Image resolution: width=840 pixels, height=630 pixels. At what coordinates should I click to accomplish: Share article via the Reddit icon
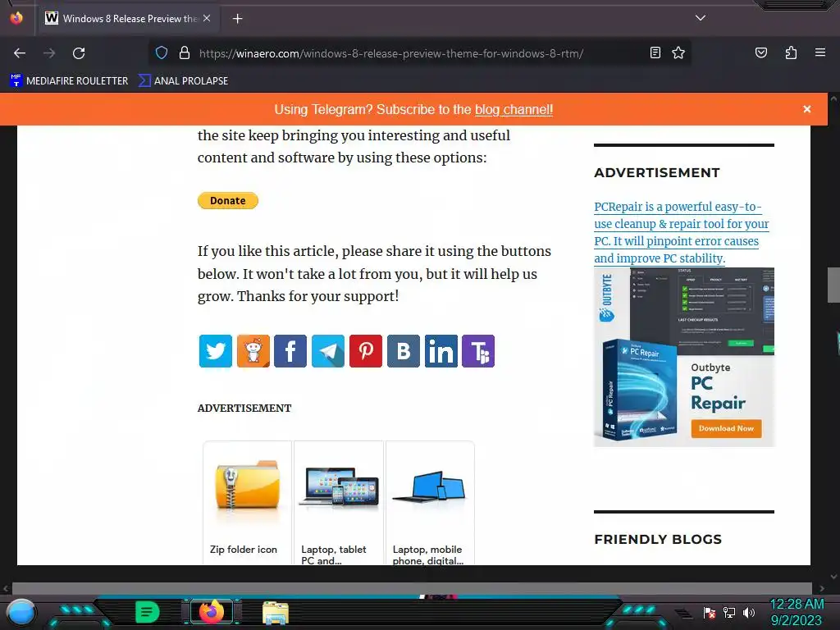point(253,351)
